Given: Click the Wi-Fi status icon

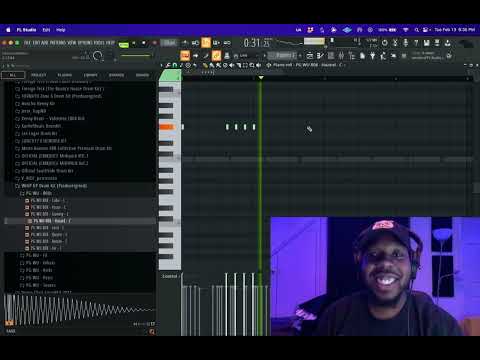Looking at the screenshot, I should click(x=405, y=30).
